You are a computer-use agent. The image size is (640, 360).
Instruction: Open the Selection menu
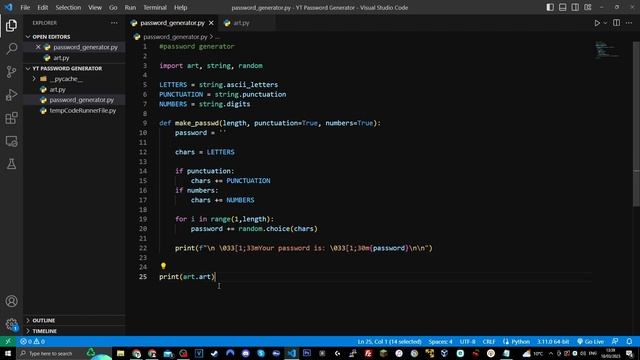click(x=68, y=7)
